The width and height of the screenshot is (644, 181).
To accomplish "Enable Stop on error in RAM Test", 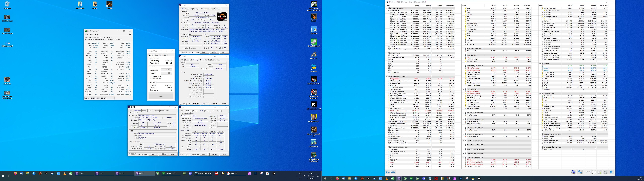I will click(x=151, y=79).
